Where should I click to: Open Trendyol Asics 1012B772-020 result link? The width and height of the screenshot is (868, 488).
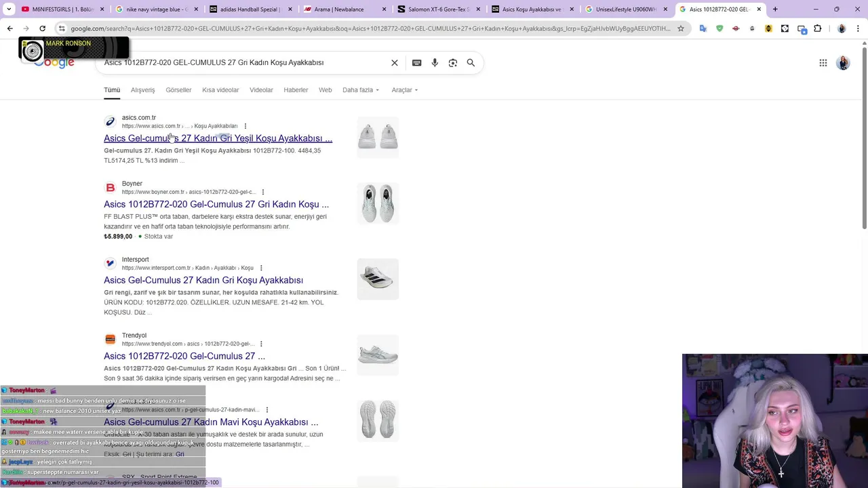[184, 356]
